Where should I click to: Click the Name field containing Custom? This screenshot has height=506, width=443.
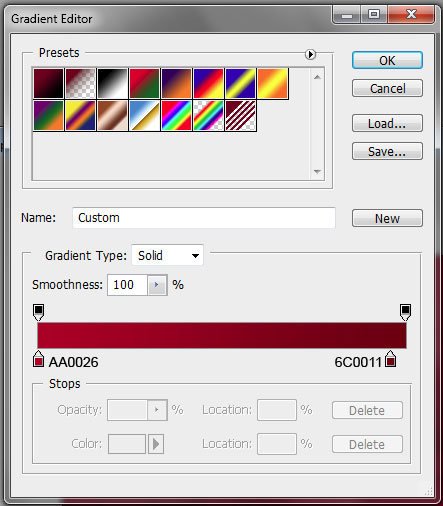click(204, 218)
